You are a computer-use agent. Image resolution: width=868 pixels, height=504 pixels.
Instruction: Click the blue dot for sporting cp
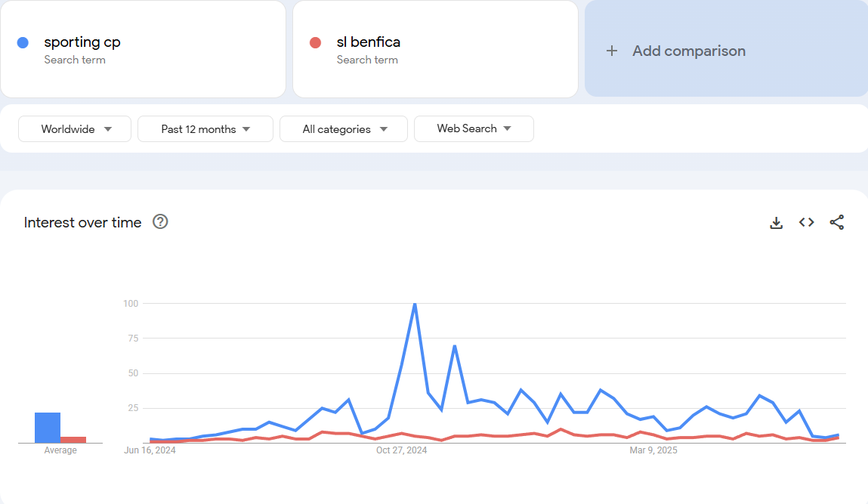[23, 42]
